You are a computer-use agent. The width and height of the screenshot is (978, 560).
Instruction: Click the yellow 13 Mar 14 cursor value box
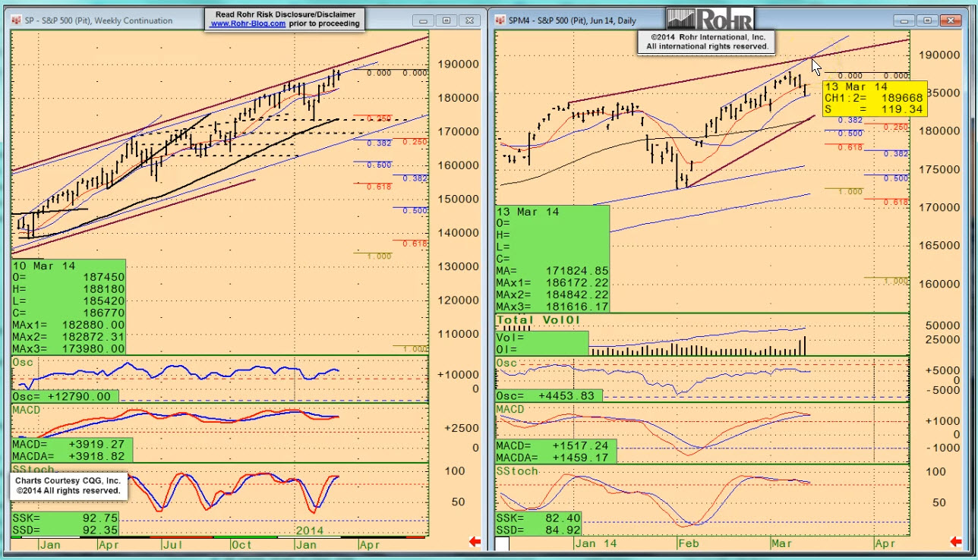click(x=874, y=98)
